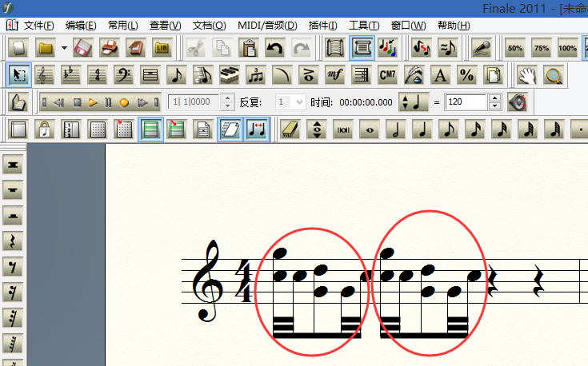588x366 pixels.
Task: Click the measure counter field 1|1|0000
Action: coord(194,102)
